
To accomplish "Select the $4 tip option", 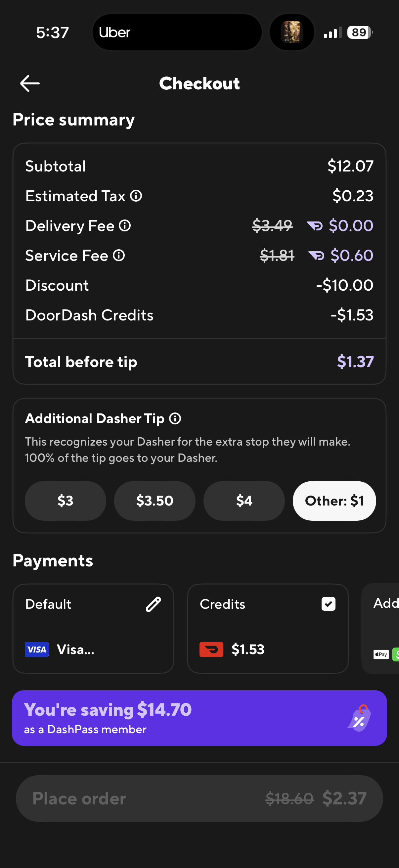I will click(244, 501).
